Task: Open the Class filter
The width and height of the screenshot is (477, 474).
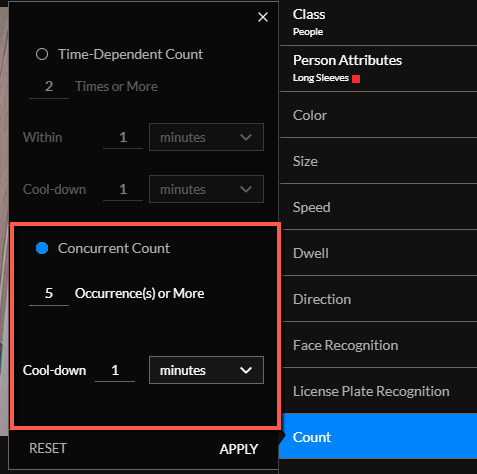Action: (x=378, y=22)
